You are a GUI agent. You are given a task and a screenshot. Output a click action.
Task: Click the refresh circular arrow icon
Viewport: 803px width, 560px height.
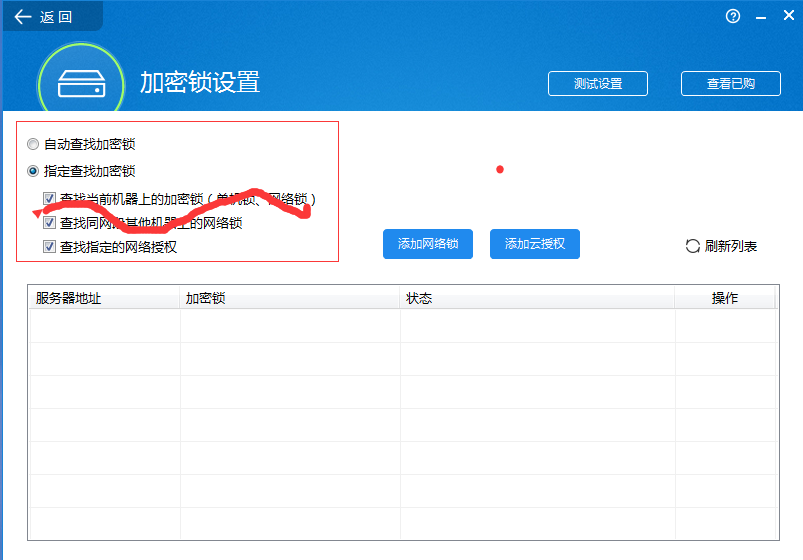click(692, 246)
